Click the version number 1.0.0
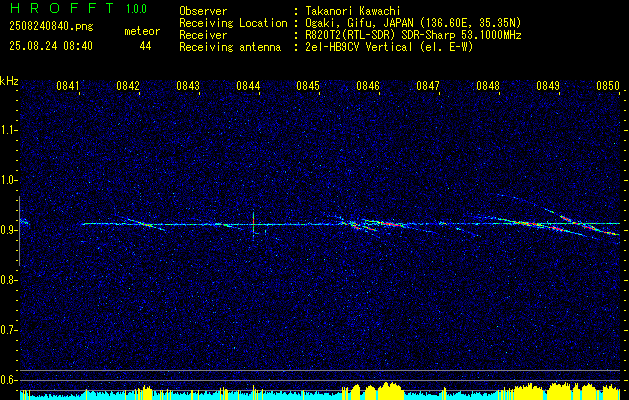The image size is (629, 400). click(x=136, y=9)
